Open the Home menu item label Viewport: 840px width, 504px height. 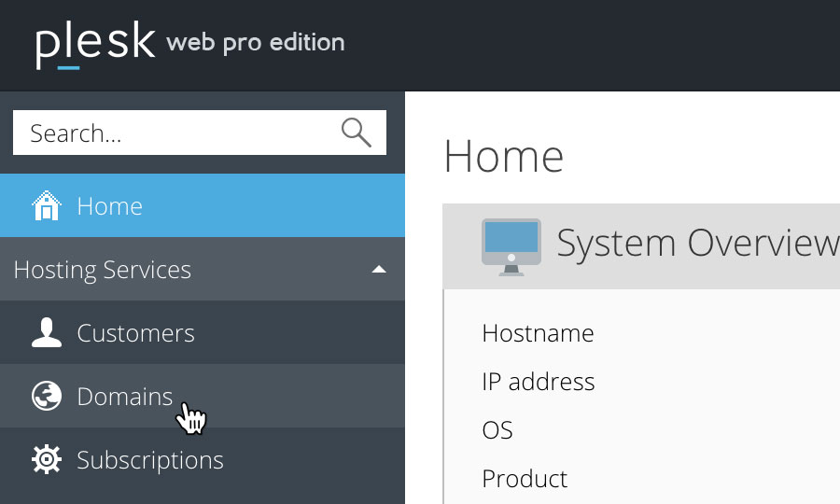(110, 206)
